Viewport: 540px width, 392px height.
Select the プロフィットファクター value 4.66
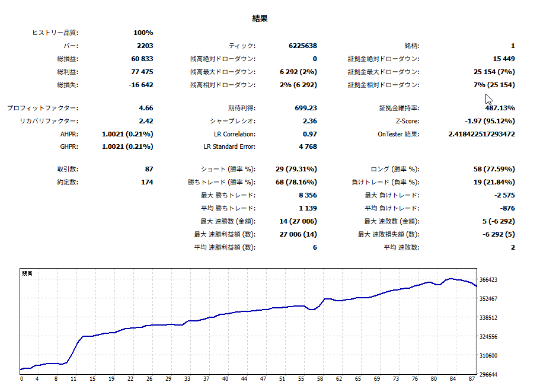146,108
